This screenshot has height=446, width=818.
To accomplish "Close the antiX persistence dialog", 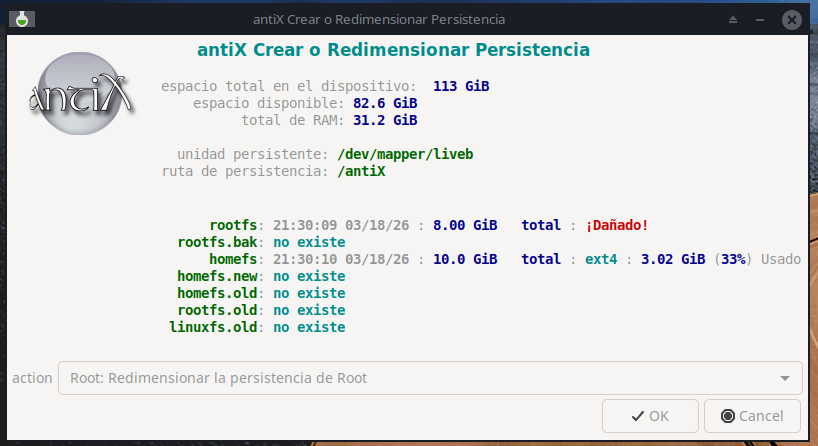I will 791,20.
